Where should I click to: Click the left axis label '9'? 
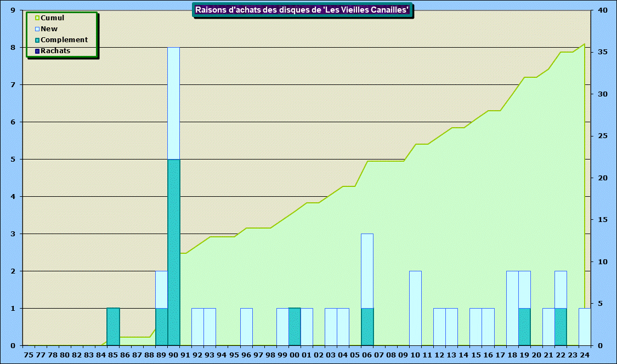13,10
